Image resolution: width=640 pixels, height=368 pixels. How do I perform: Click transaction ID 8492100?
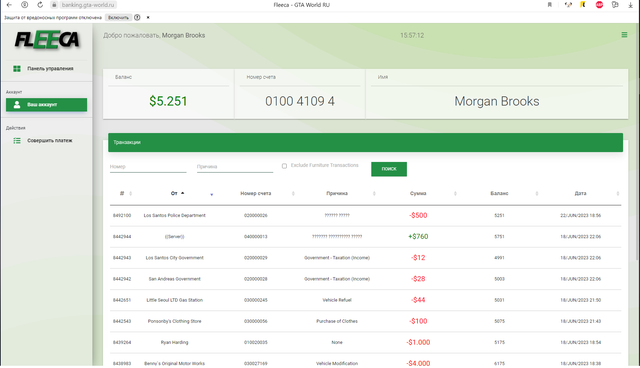click(122, 215)
